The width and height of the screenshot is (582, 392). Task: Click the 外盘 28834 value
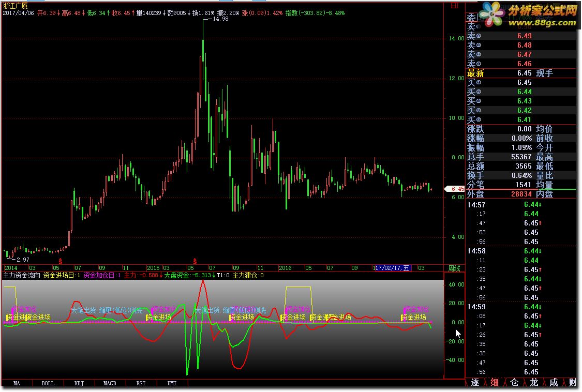tap(521, 194)
